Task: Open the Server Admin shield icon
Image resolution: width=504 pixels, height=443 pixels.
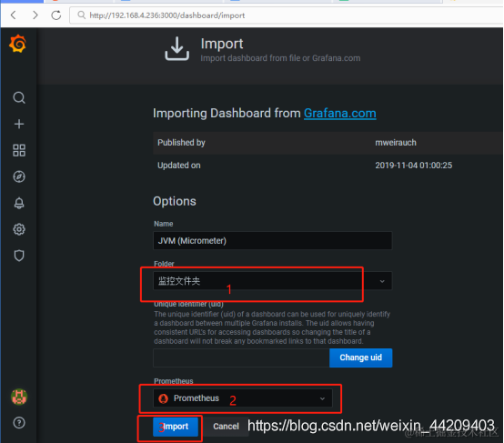Action: click(x=19, y=256)
